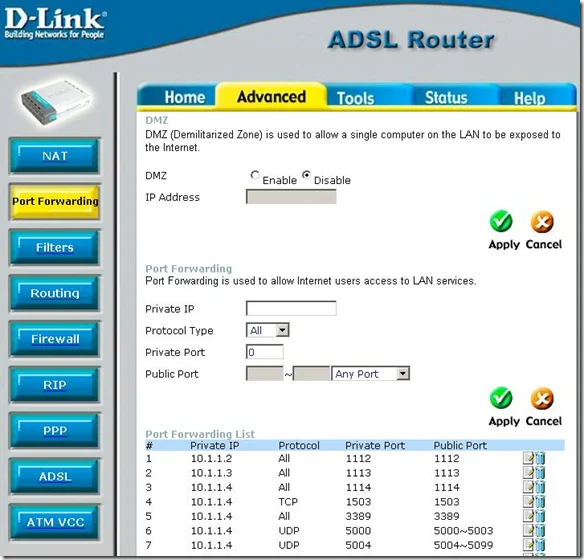Edit rule 2 for 10.1.1.3

[x=529, y=472]
